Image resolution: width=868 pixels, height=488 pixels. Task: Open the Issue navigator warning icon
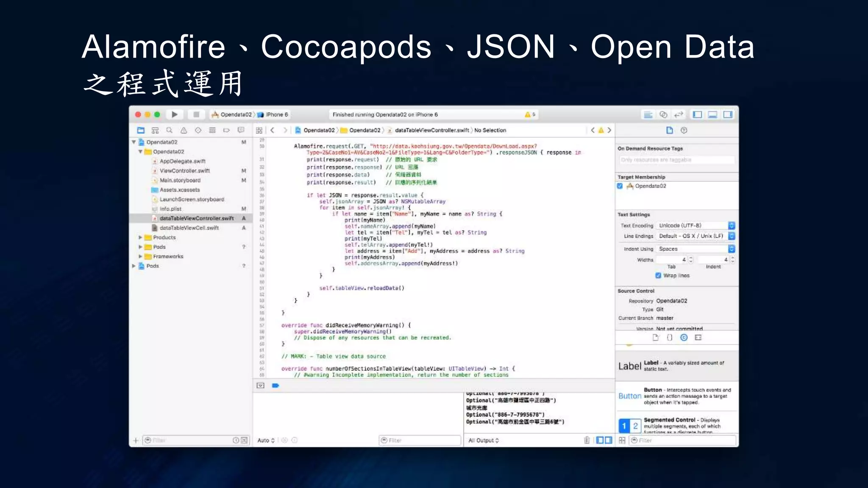pos(184,130)
